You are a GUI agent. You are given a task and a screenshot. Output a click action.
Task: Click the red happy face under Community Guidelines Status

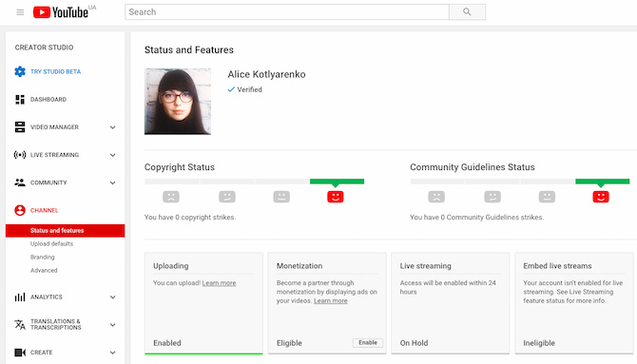[601, 197]
